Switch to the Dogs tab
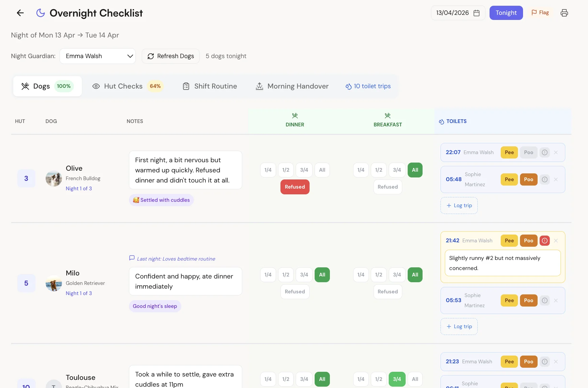The height and width of the screenshot is (388, 588). [47, 86]
